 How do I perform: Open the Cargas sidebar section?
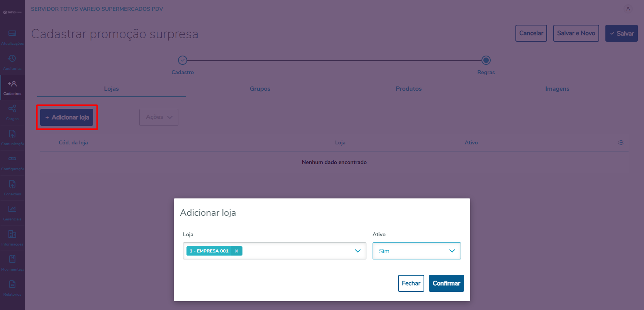12,113
